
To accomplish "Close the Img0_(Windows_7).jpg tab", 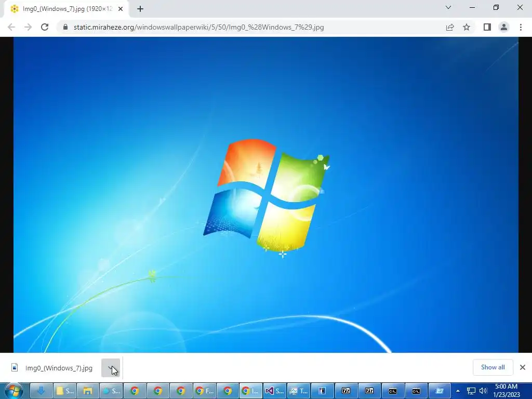I will point(121,9).
